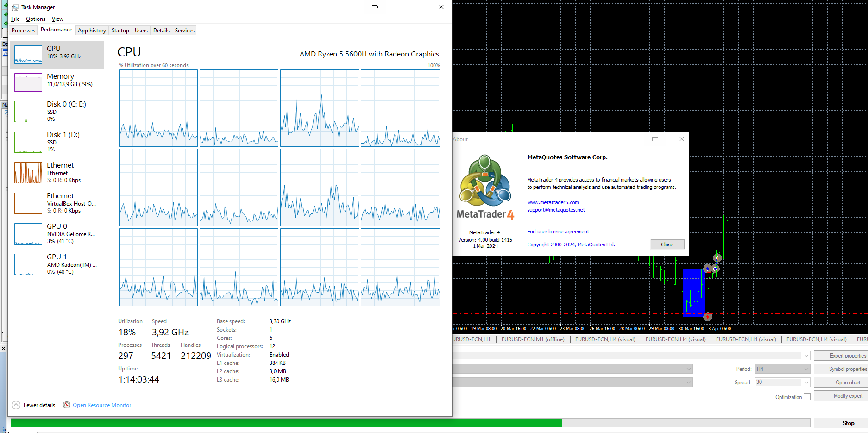This screenshot has width=868, height=433.
Task: Switch to the Services tab
Action: click(x=185, y=31)
